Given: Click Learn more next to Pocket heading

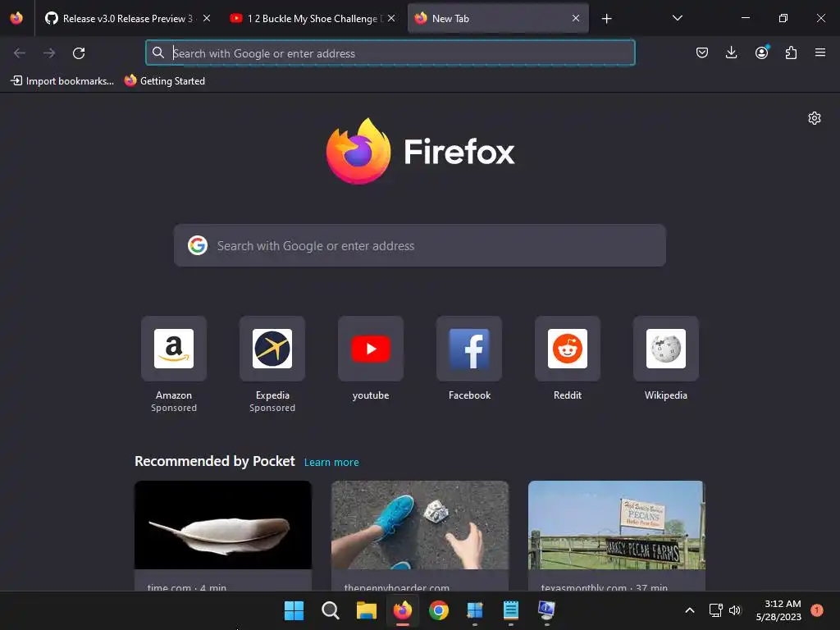Looking at the screenshot, I should [331, 463].
